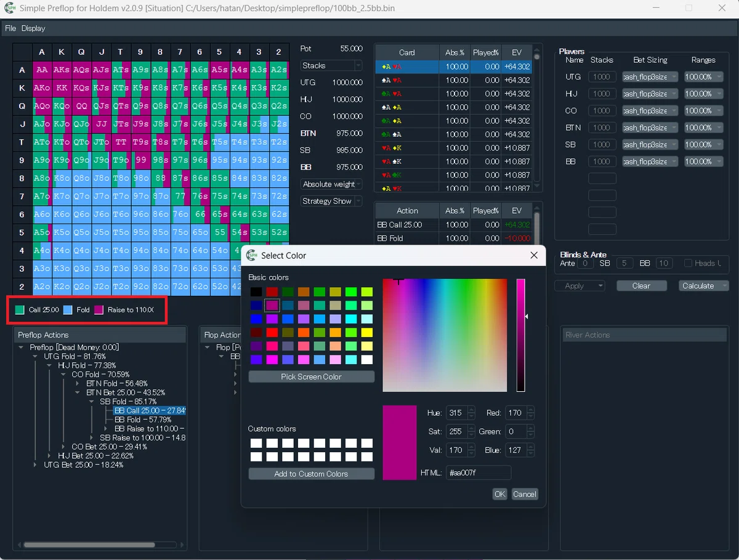
Task: Click the EV column header in Card table
Action: (x=516, y=52)
